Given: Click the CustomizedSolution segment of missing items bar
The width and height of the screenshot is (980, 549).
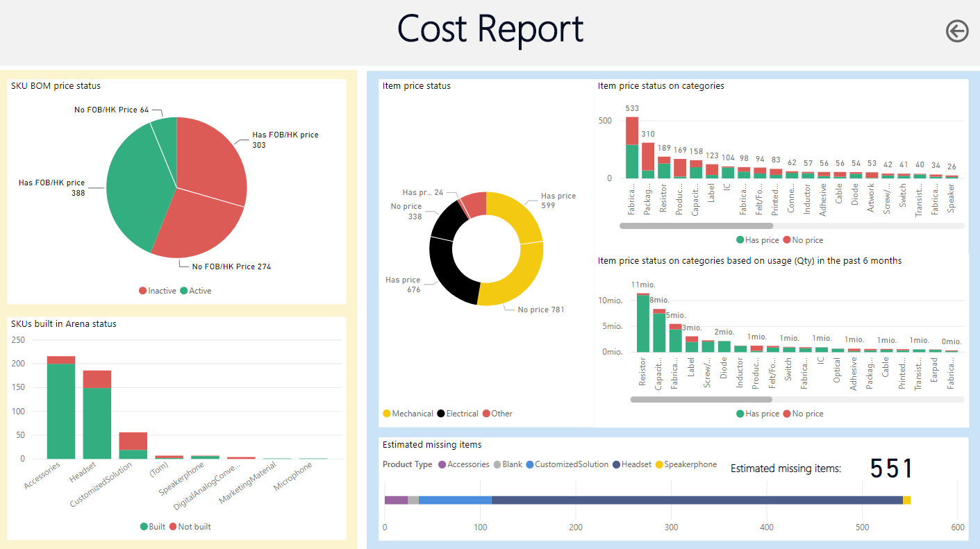Looking at the screenshot, I should point(455,500).
